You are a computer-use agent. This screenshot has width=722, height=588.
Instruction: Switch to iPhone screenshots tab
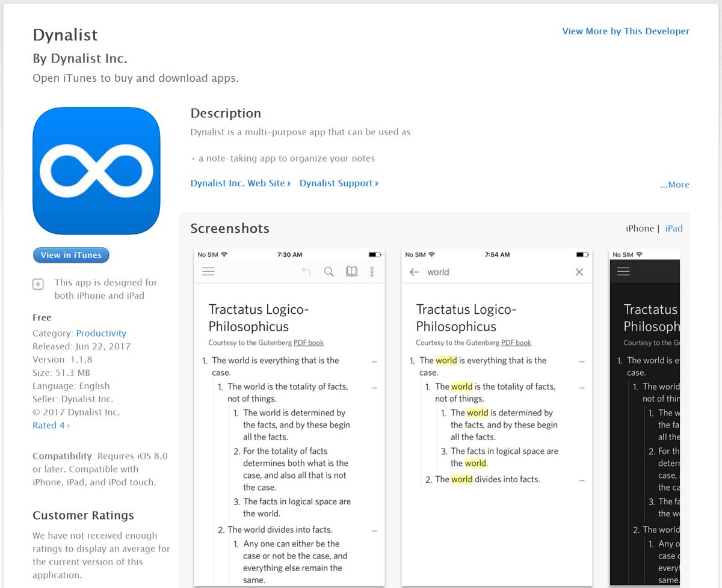pyautogui.click(x=640, y=228)
